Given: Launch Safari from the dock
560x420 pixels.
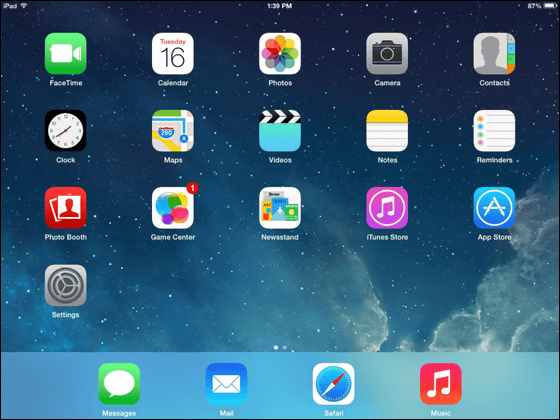Looking at the screenshot, I should [x=334, y=384].
